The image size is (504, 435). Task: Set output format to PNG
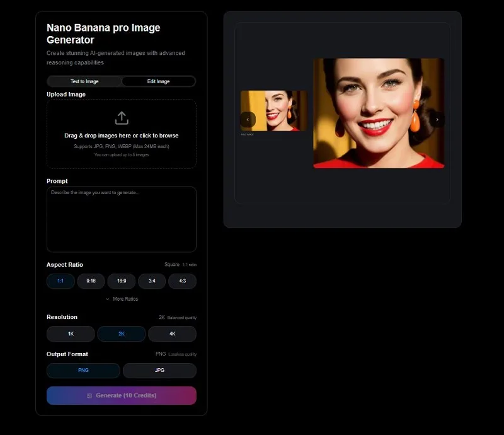pos(83,370)
